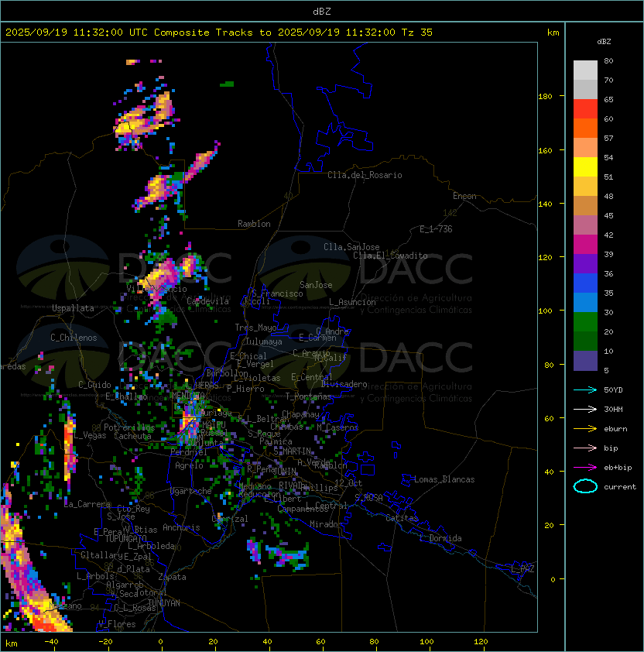Pick the slate purple 10 dBZ swatch

click(585, 361)
